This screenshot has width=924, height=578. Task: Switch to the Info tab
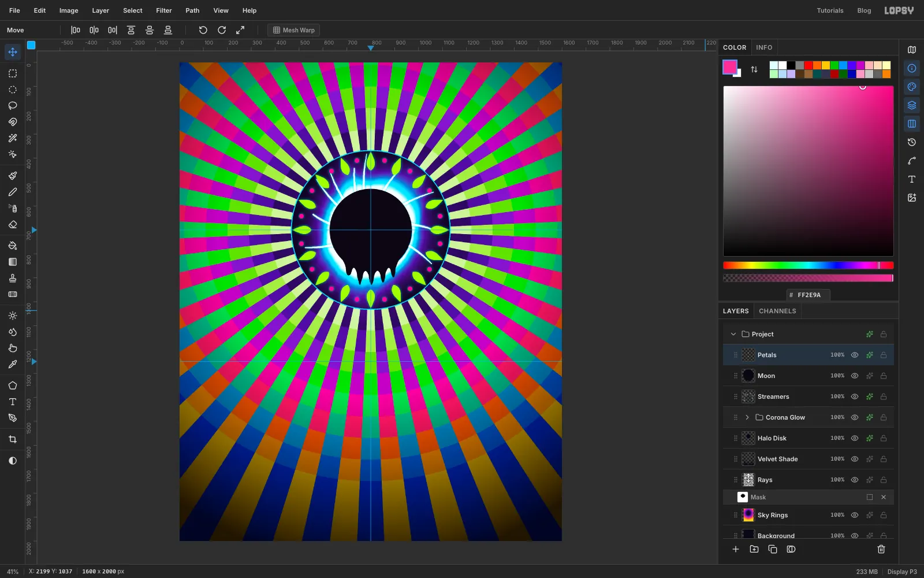click(764, 47)
